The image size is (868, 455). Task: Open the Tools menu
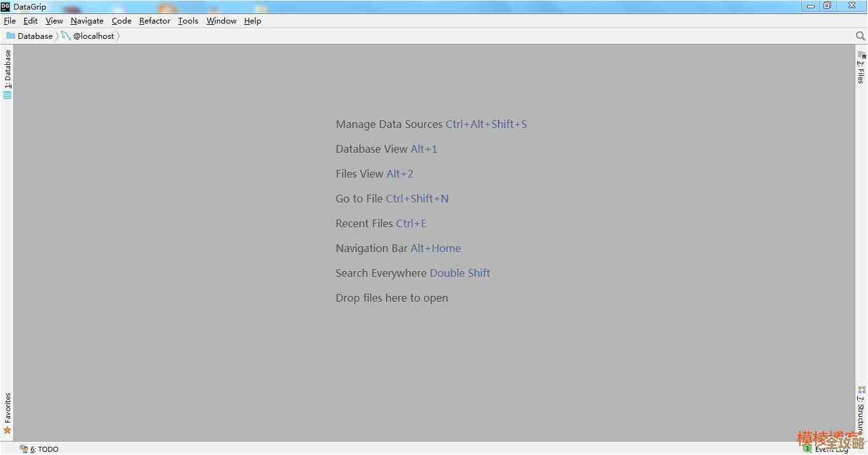click(x=188, y=21)
